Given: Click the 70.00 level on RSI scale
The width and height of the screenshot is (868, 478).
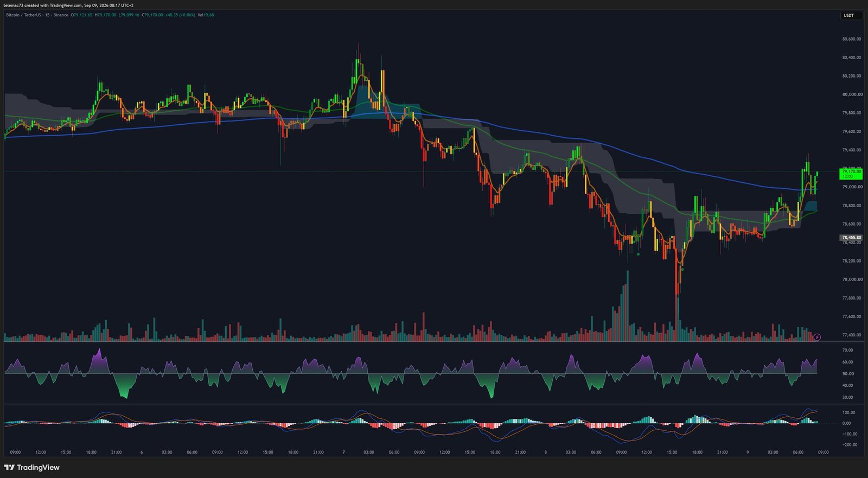Looking at the screenshot, I should [x=847, y=350].
